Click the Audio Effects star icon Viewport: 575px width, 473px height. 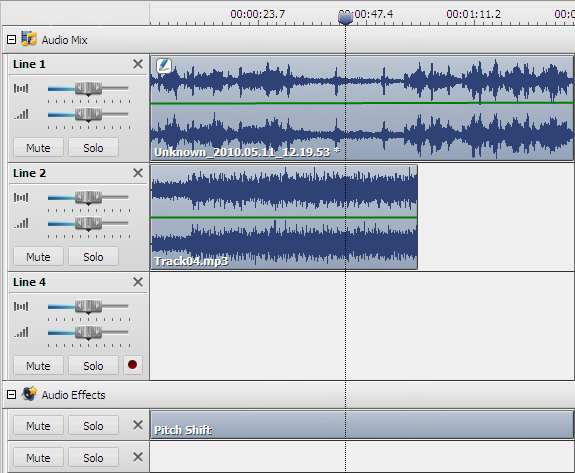pos(29,394)
